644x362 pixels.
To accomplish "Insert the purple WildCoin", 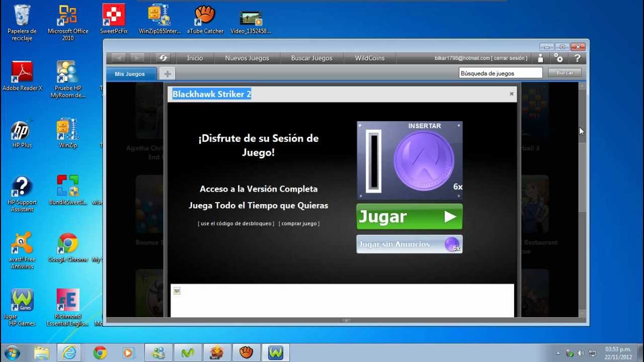I will point(424,162).
